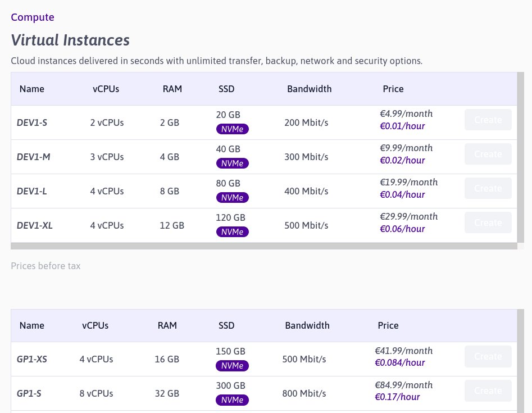532x413 pixels.
Task: Select the GP1-S instance name
Action: point(29,393)
